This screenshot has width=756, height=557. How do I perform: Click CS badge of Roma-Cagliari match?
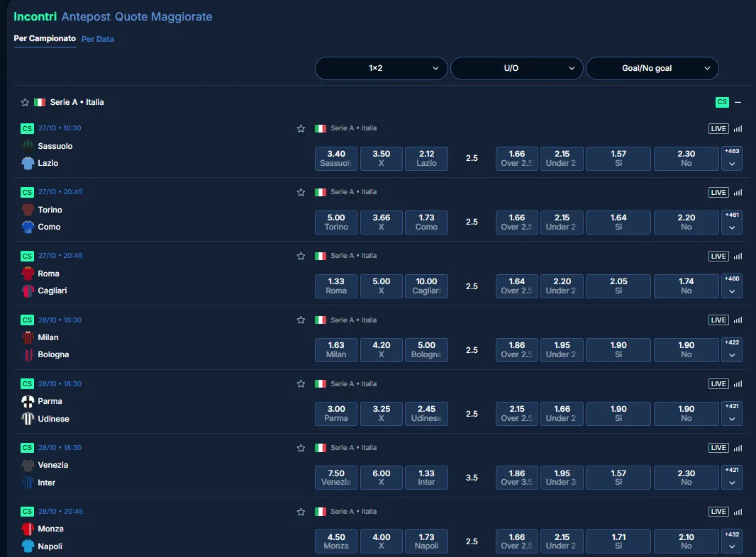tap(27, 256)
